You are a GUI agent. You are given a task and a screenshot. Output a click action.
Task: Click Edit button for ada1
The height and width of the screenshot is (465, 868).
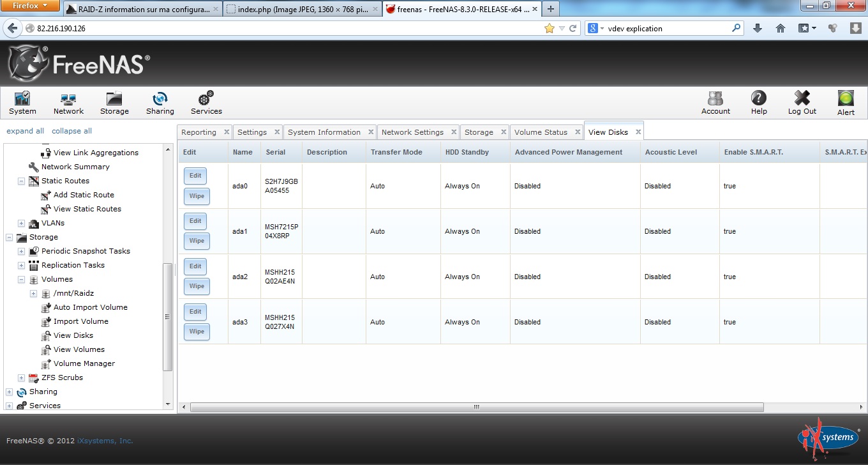pos(195,221)
